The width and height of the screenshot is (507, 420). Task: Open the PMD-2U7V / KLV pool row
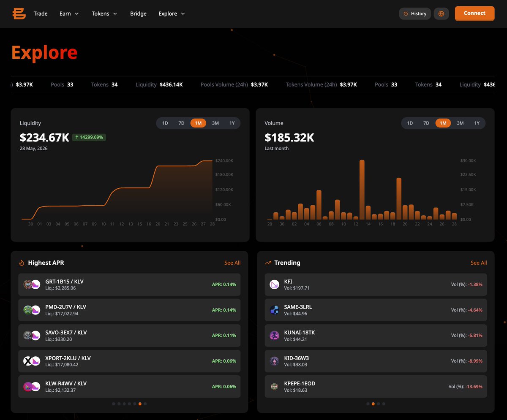pos(129,310)
